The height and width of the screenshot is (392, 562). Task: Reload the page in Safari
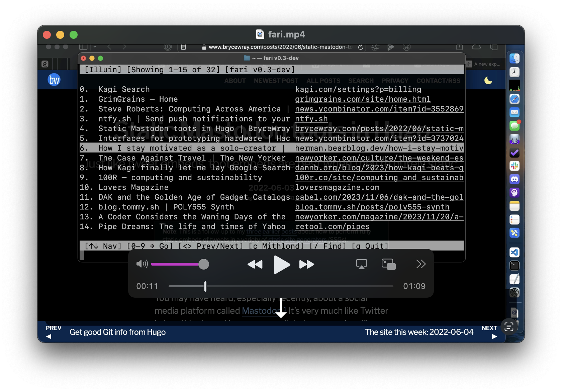pos(361,47)
